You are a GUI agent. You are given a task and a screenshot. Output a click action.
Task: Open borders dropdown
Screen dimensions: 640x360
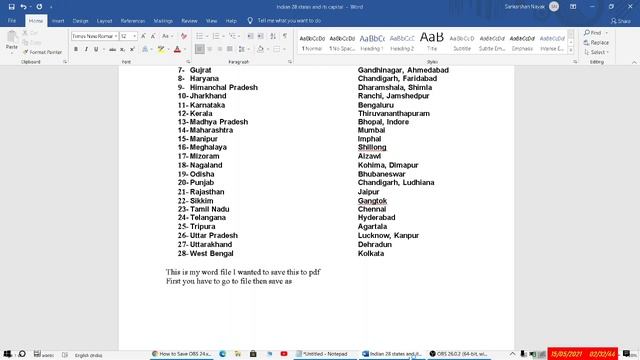[x=284, y=49]
